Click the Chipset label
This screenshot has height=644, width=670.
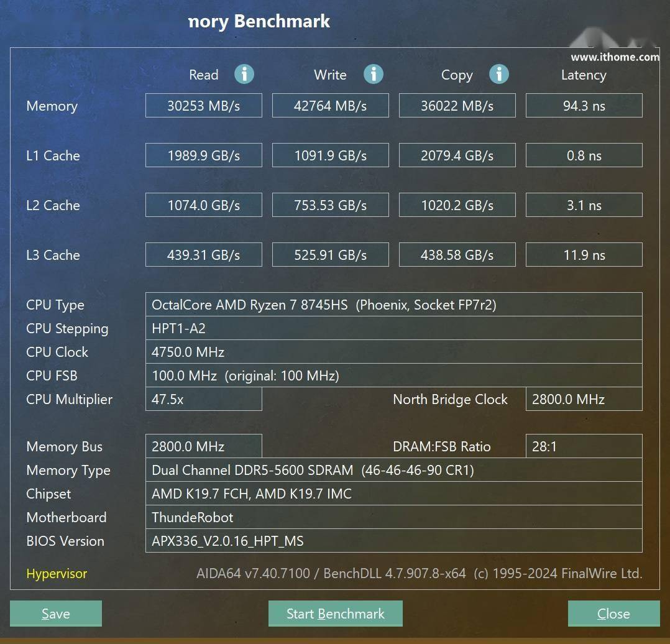click(48, 494)
